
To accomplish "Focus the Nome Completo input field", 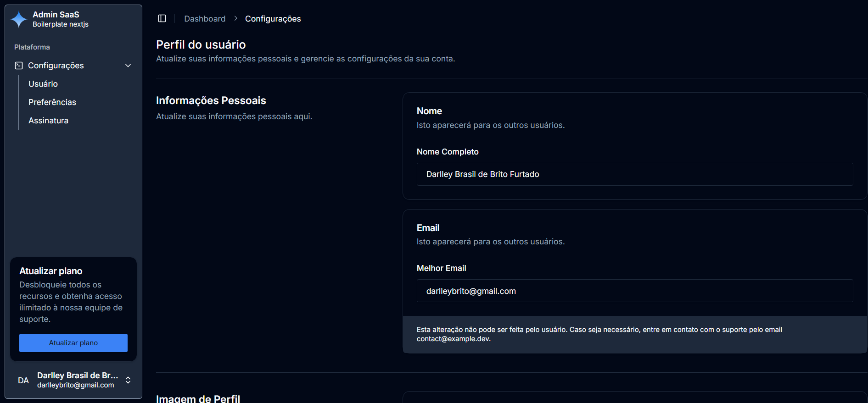I will pos(635,174).
